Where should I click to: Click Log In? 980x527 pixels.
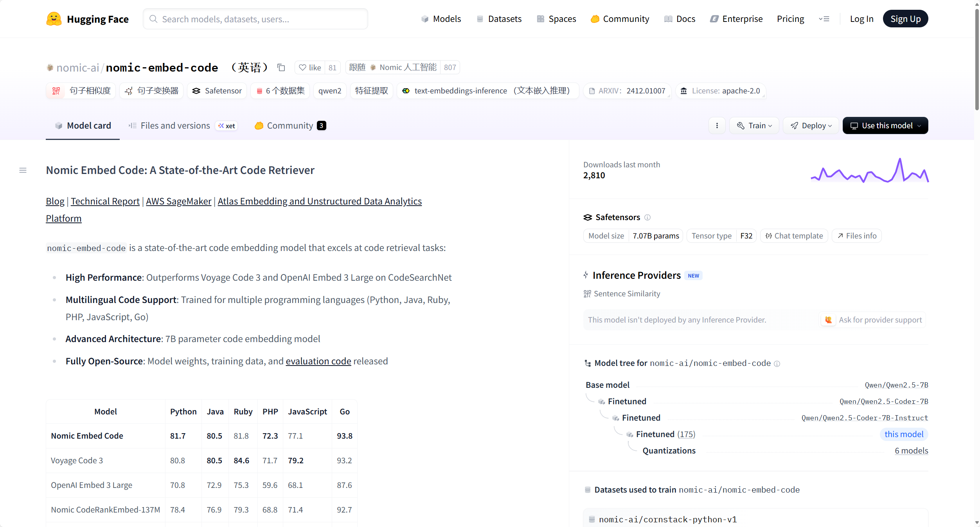861,19
